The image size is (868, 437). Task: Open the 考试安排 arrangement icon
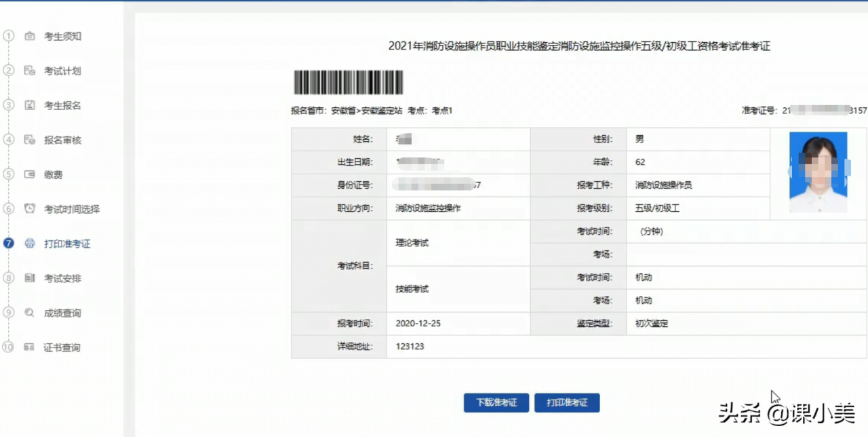pos(29,278)
